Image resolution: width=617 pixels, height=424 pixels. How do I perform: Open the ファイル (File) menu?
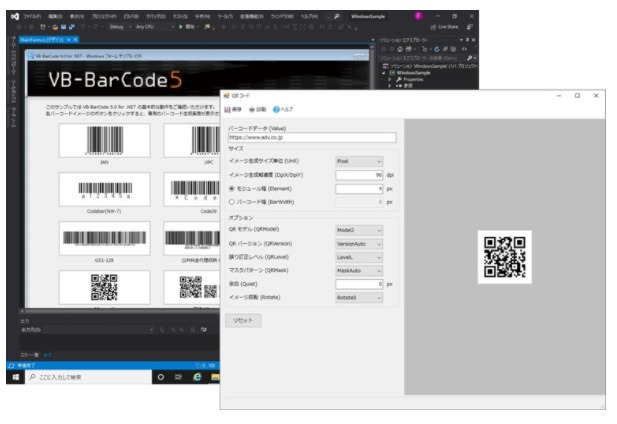pyautogui.click(x=32, y=17)
